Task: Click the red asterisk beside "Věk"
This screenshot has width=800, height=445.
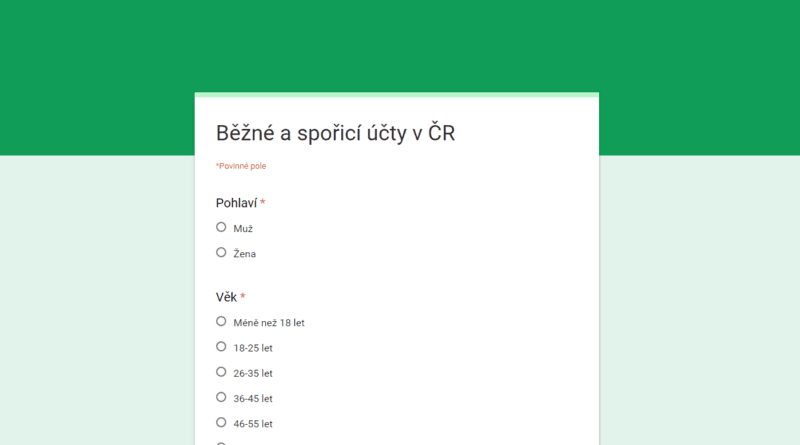Action: (243, 297)
